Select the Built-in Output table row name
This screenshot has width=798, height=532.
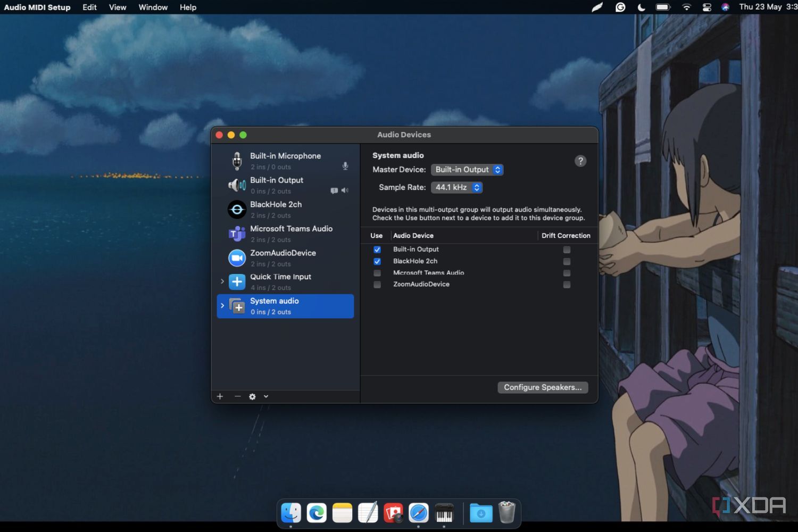click(x=416, y=249)
